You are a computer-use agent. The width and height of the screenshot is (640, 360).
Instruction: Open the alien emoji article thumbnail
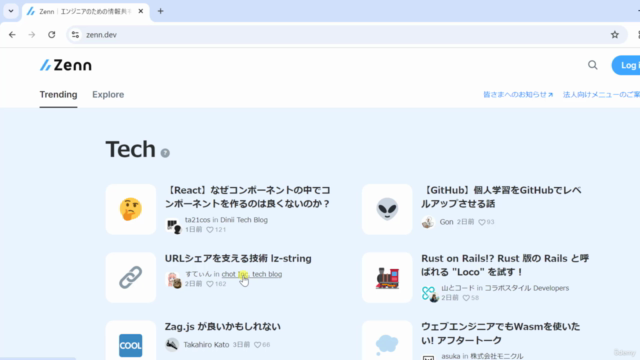(387, 209)
